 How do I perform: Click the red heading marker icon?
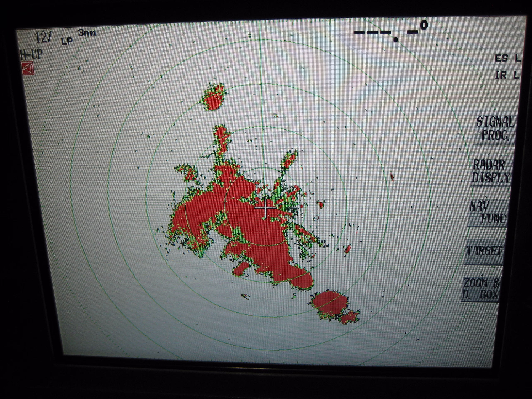click(x=27, y=69)
